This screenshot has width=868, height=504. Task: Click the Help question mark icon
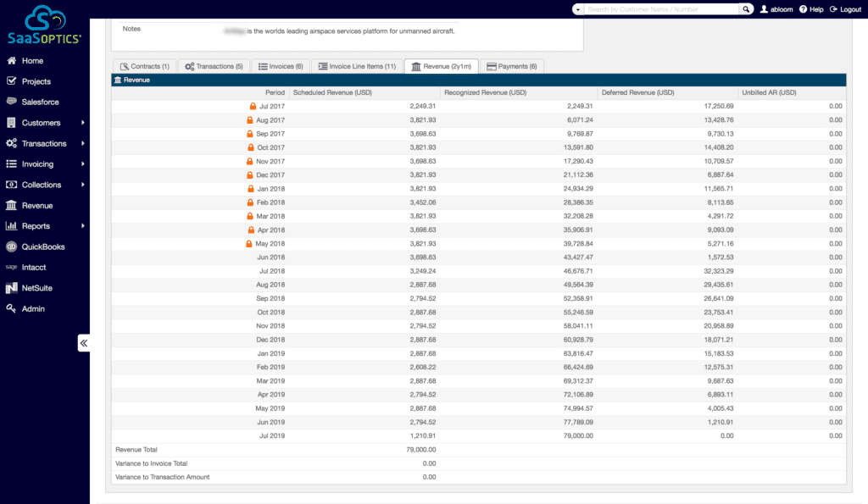point(804,8)
